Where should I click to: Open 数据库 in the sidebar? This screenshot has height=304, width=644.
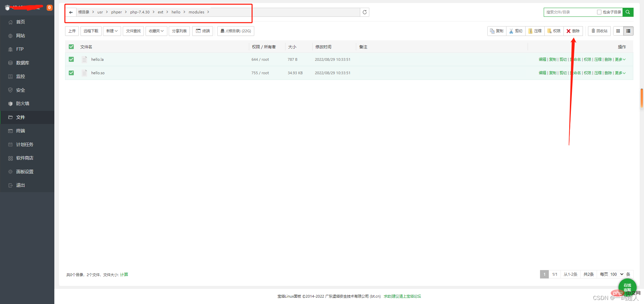pyautogui.click(x=27, y=63)
